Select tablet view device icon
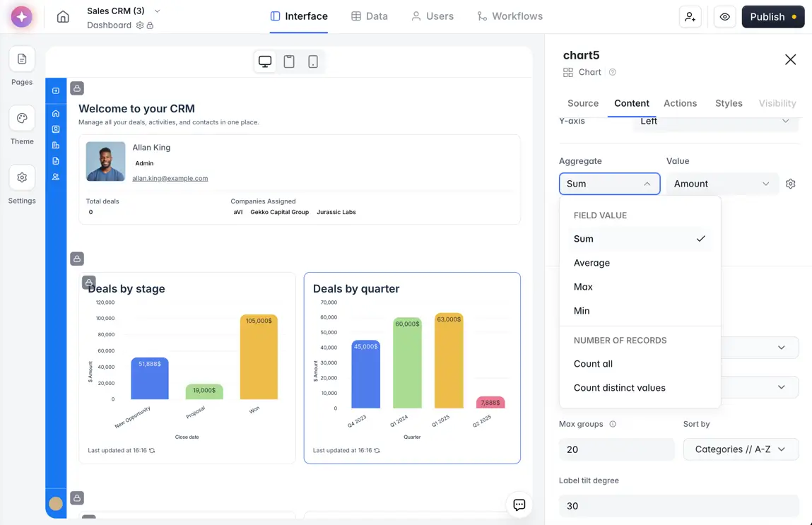 (x=289, y=61)
